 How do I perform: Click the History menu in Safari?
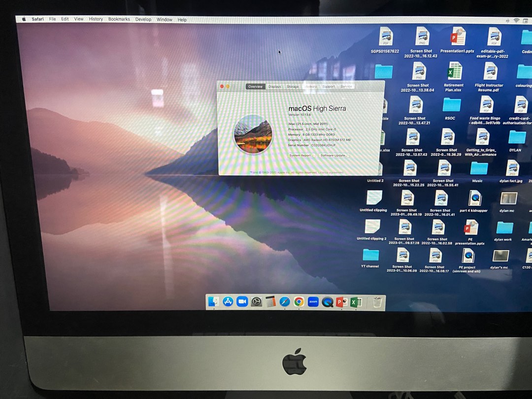(x=96, y=19)
